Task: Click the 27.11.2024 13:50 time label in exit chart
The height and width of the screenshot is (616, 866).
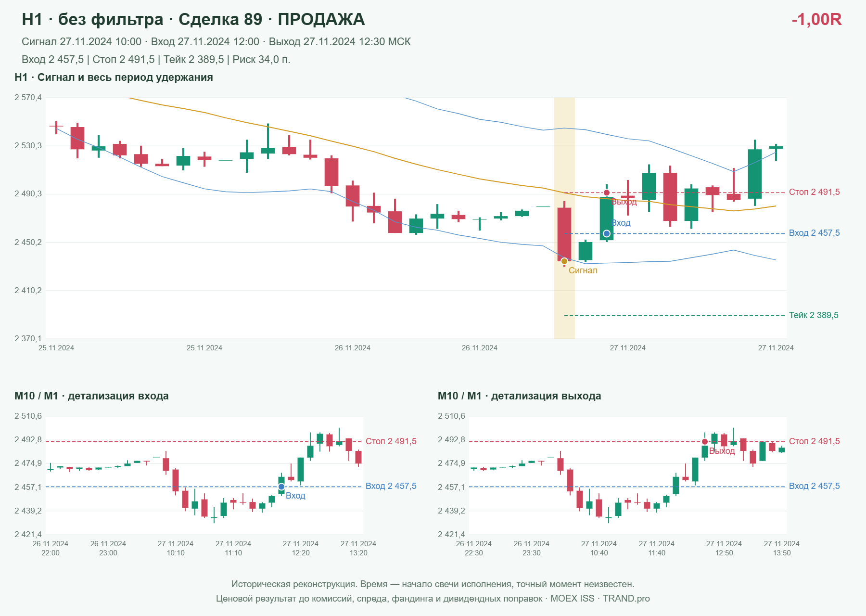Action: pyautogui.click(x=782, y=548)
